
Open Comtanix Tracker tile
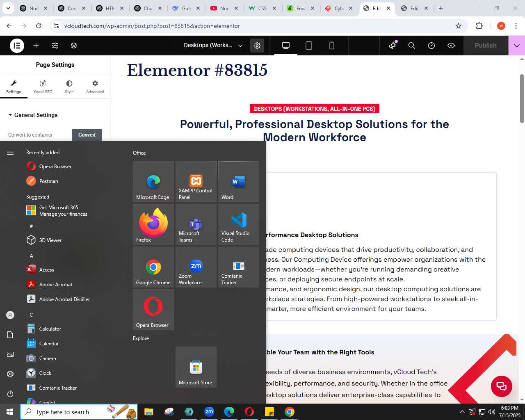tap(239, 267)
